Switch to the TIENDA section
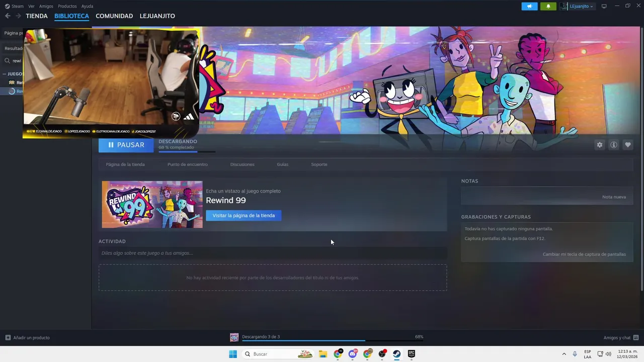This screenshot has height=362, width=644. [37, 16]
